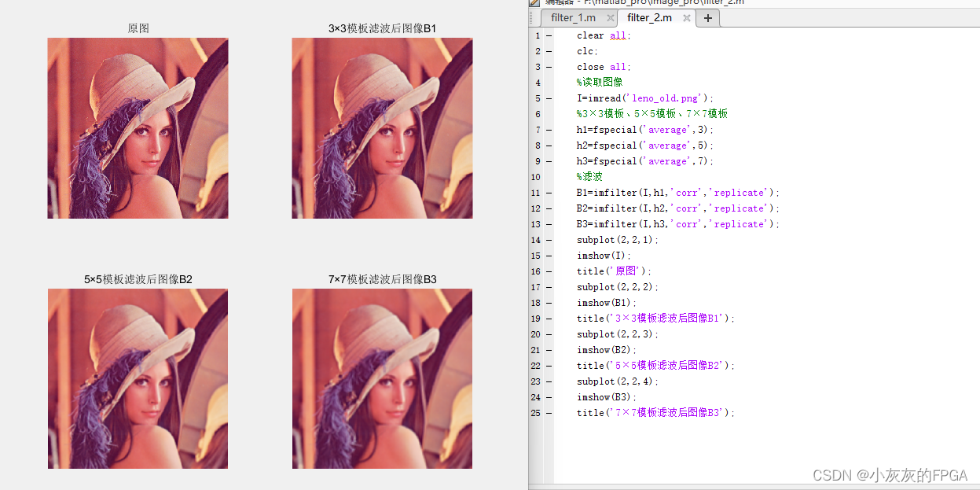Click the comment '%读取图像' on line 4
Screen dimensions: 980x490
600,83
